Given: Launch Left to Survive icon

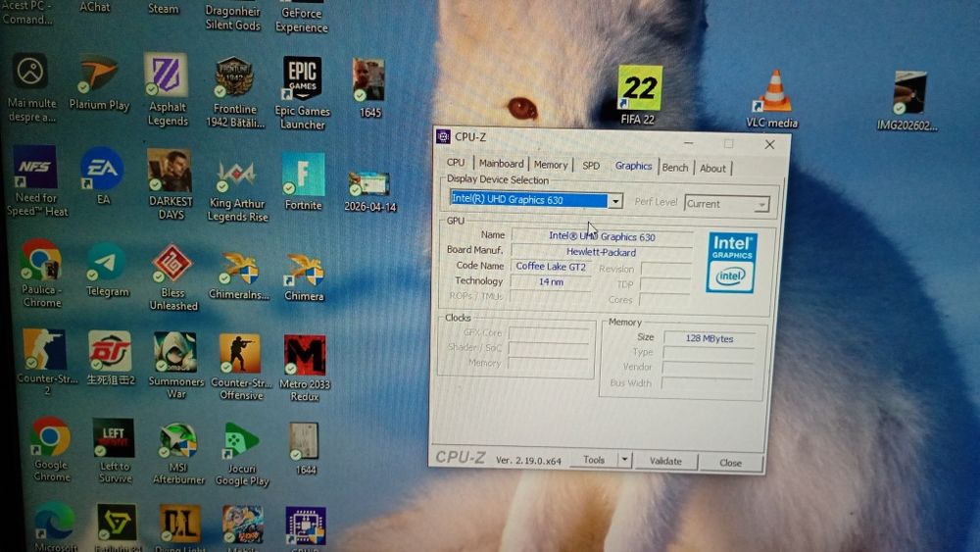Looking at the screenshot, I should point(115,450).
